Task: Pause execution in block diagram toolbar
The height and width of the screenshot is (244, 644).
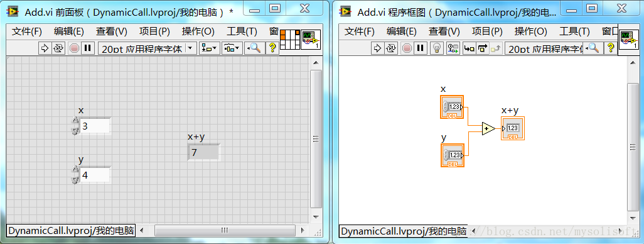Action: click(420, 48)
